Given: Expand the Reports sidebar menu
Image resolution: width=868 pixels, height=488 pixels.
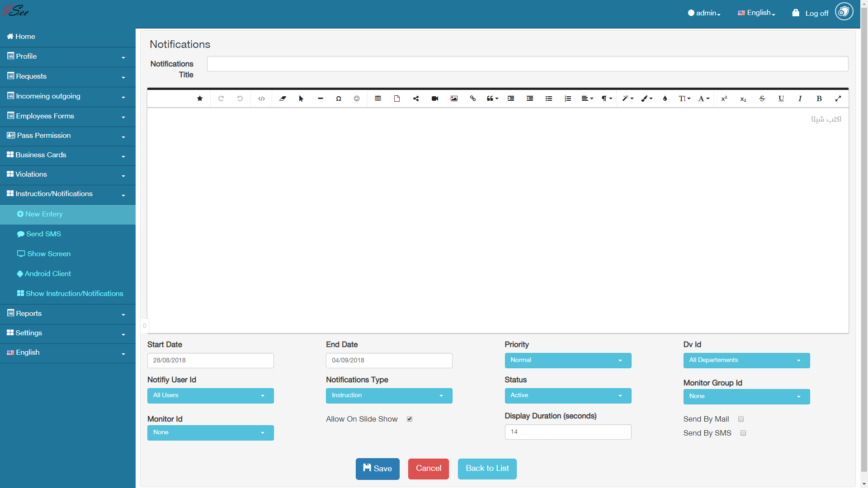Looking at the screenshot, I should (x=68, y=314).
